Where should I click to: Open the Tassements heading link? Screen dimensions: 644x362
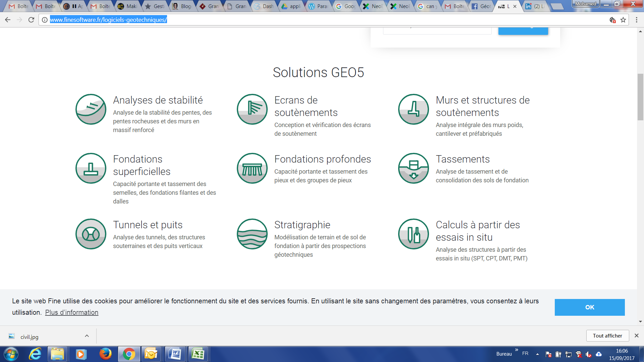click(463, 159)
